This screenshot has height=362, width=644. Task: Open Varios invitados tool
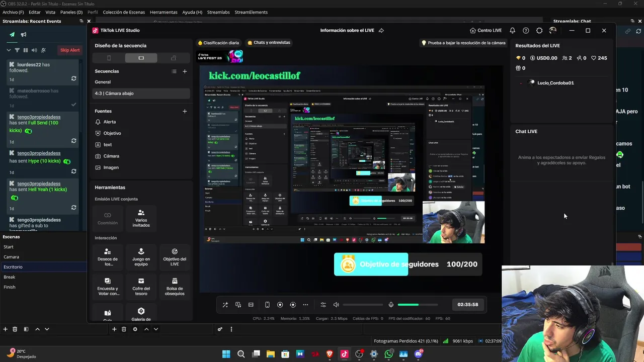click(141, 219)
